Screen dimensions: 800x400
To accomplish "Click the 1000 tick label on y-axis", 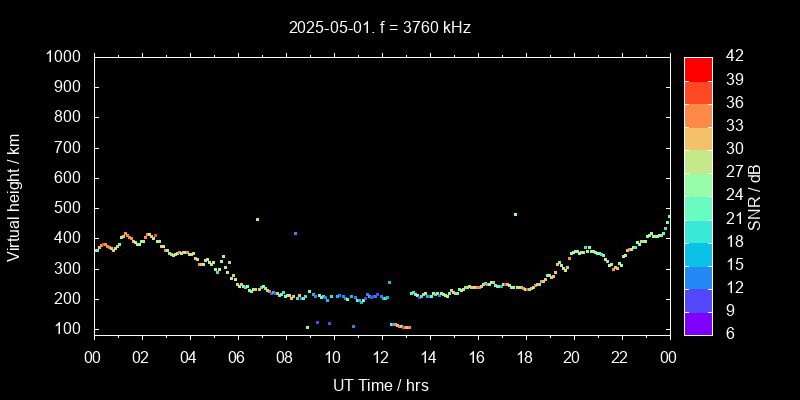I will 65,57.
